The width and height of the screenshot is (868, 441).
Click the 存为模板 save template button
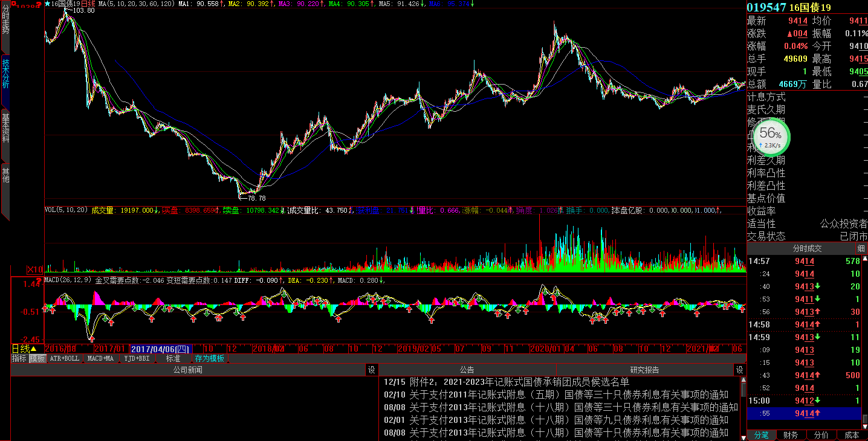point(209,358)
